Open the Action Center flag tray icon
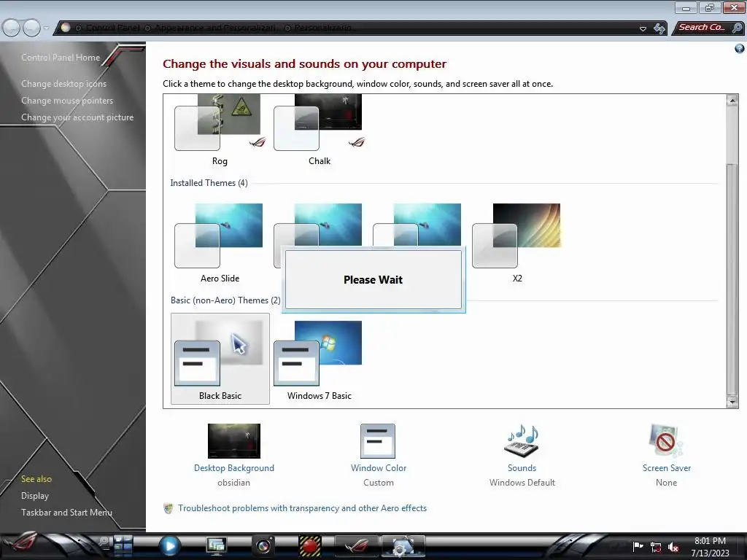 (x=638, y=547)
